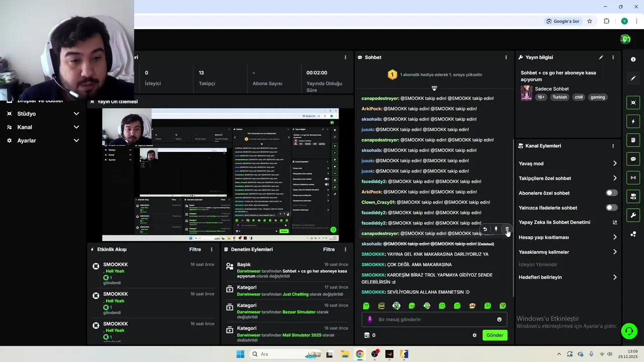Open emoji picker in chat input
The width and height of the screenshot is (644, 362).
(x=499, y=319)
